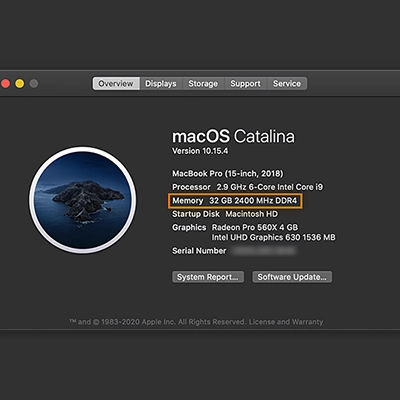Select the Support tab

[245, 83]
